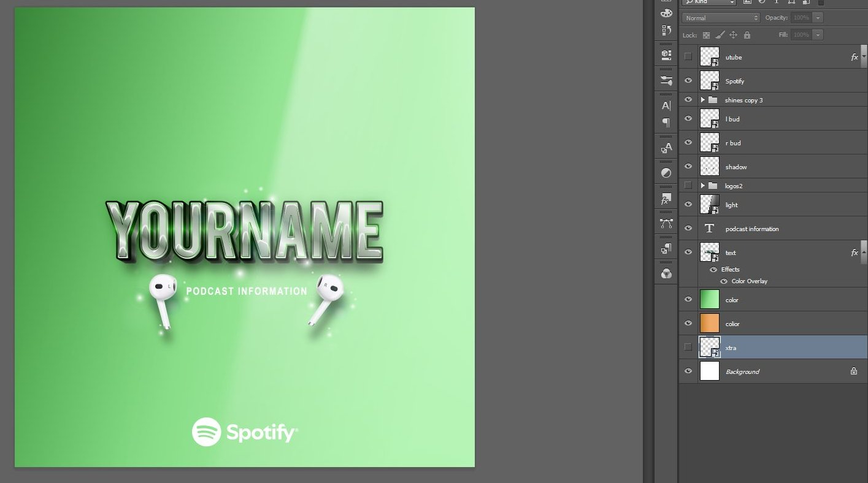Open the Swatches palette panel icon
The image size is (868, 483).
[x=666, y=13]
